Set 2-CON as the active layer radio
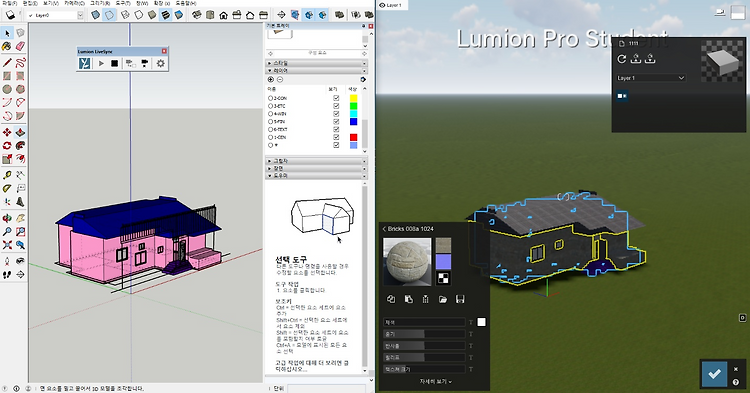This screenshot has height=393, width=750. 270,98
